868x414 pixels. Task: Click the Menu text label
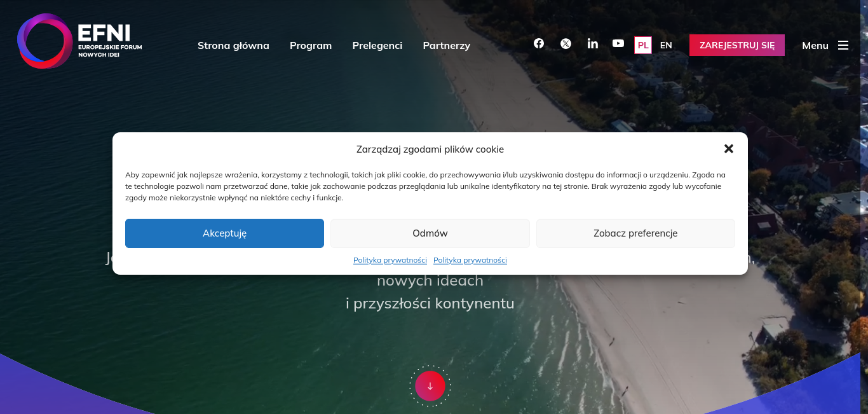coord(815,45)
